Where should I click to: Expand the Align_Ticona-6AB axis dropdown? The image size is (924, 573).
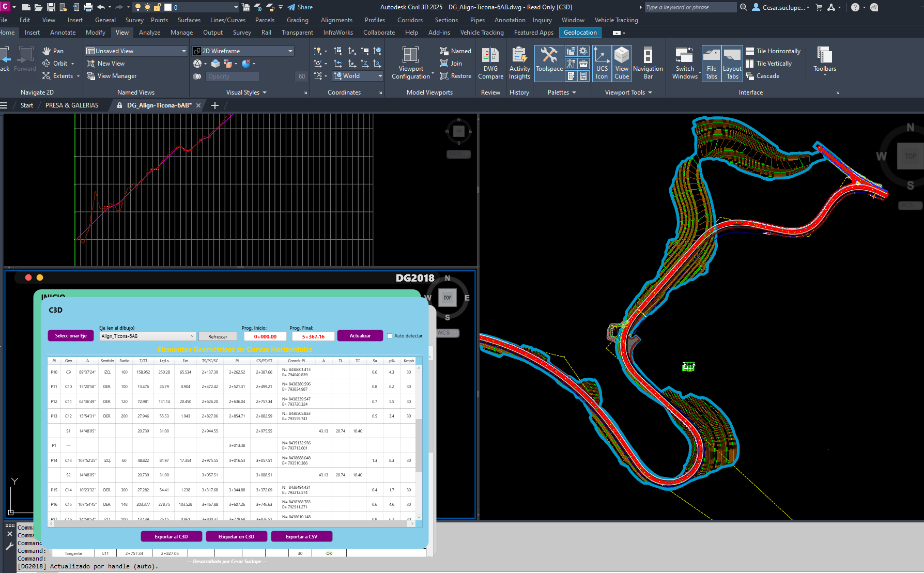click(192, 336)
